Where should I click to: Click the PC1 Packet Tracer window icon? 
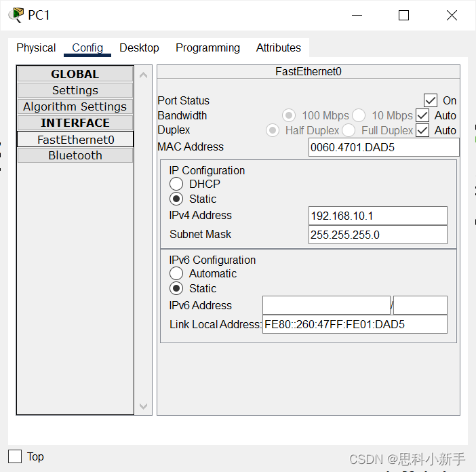click(x=16, y=15)
